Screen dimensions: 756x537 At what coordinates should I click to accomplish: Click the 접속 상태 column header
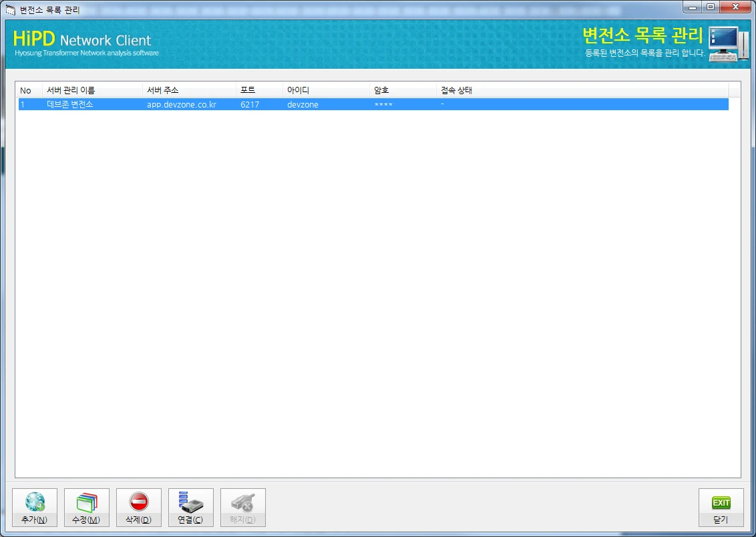(582, 90)
